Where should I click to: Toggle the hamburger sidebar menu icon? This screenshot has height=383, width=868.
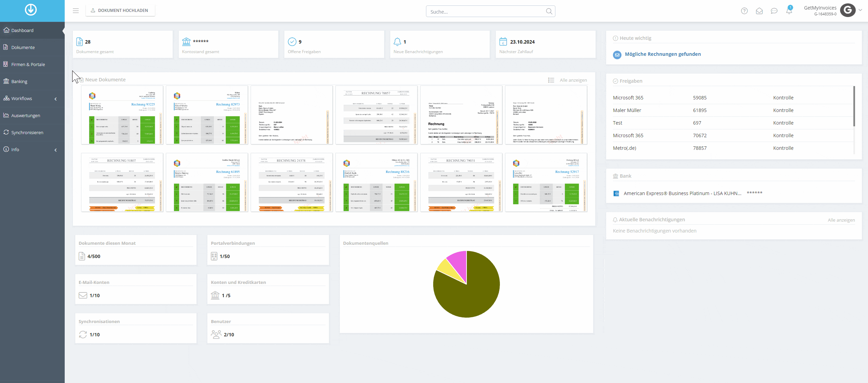[x=76, y=11]
